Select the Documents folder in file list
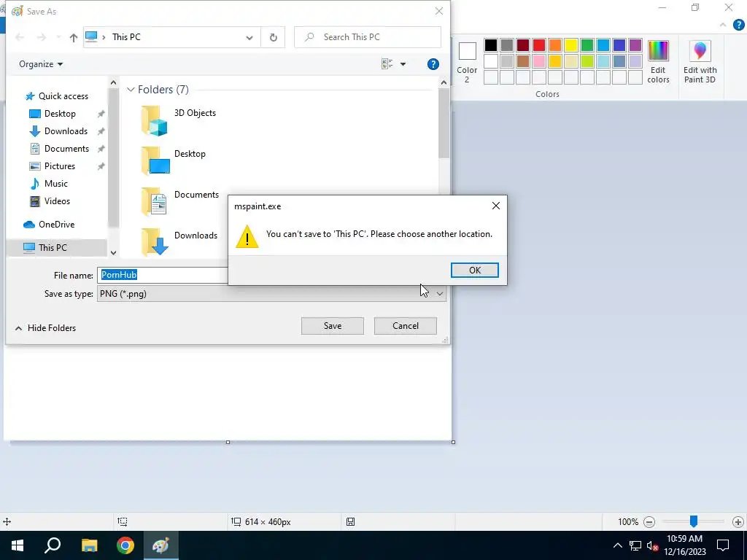Image resolution: width=747 pixels, height=560 pixels. [x=179, y=201]
